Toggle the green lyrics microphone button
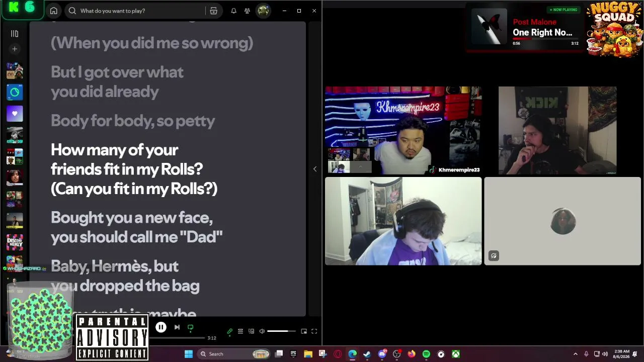The image size is (644, 362). (x=230, y=331)
